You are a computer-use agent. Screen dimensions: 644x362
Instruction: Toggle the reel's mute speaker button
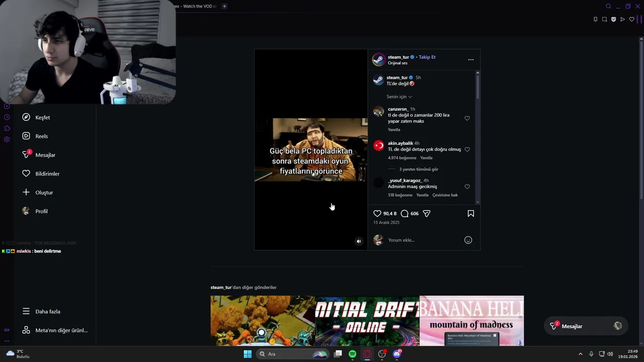tap(359, 241)
